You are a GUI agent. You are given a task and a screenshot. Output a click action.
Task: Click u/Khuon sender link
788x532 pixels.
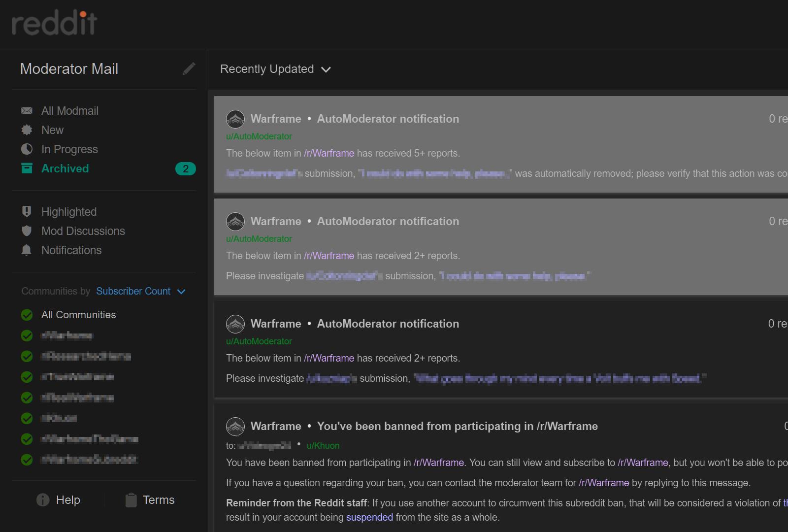tap(323, 446)
